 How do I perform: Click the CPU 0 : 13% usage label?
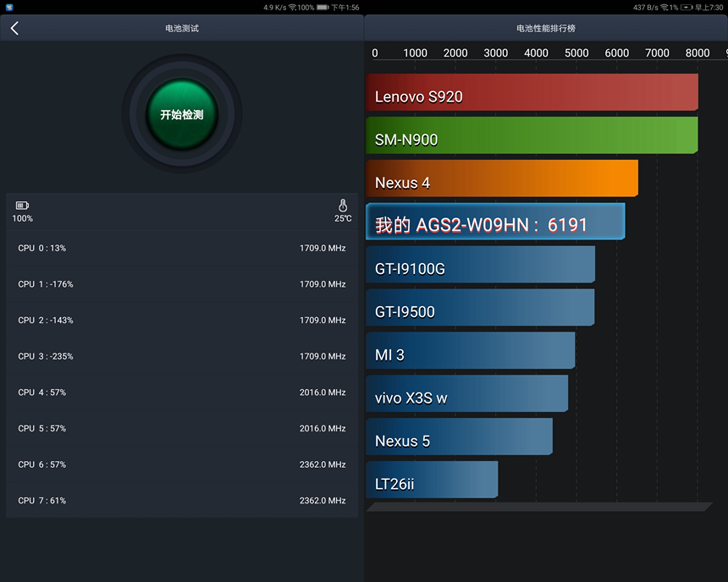(x=42, y=248)
